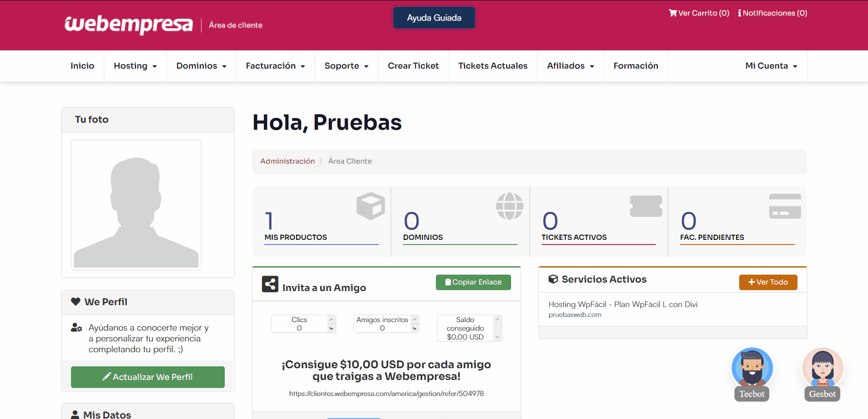Image resolution: width=868 pixels, height=419 pixels.
Task: Expand the Hosting dropdown menu
Action: (135, 66)
